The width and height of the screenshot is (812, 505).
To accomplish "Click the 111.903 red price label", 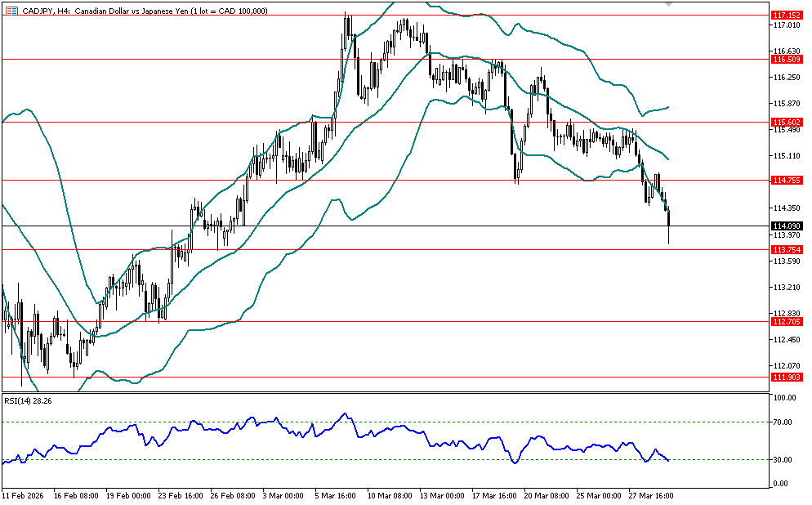I will click(x=787, y=376).
